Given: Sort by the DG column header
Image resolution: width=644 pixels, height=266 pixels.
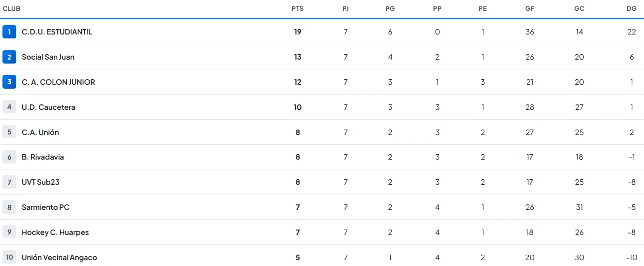Looking at the screenshot, I should pos(631,9).
